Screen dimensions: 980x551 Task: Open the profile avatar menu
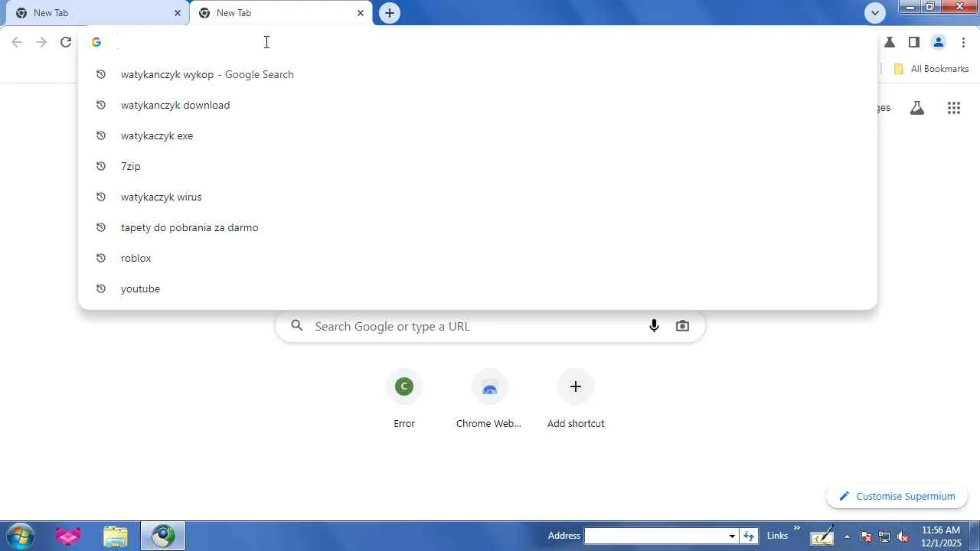pyautogui.click(x=939, y=42)
